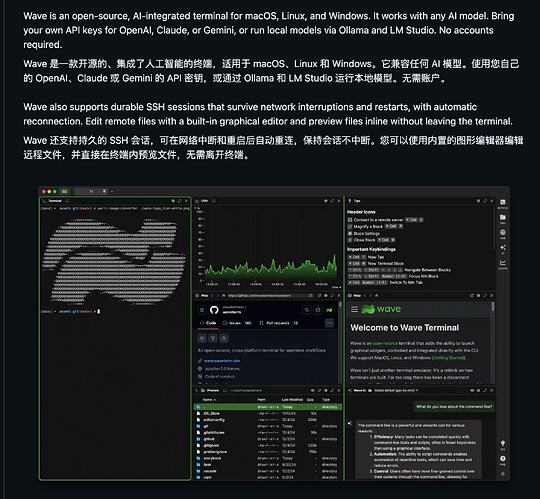The width and height of the screenshot is (540, 499).
Task: Open Web block settings gear
Action: (x=325, y=295)
